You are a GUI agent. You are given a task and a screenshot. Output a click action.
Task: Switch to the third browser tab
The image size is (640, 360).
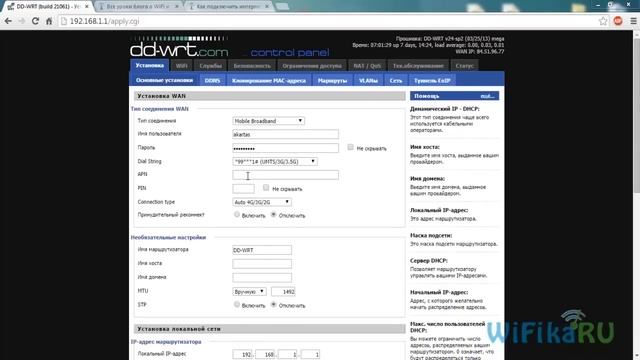(229, 7)
